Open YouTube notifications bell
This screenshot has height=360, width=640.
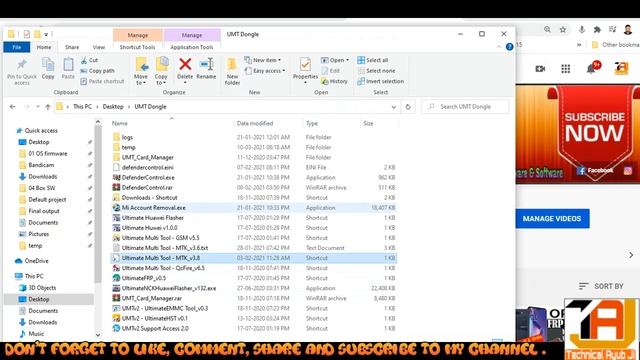tap(591, 69)
